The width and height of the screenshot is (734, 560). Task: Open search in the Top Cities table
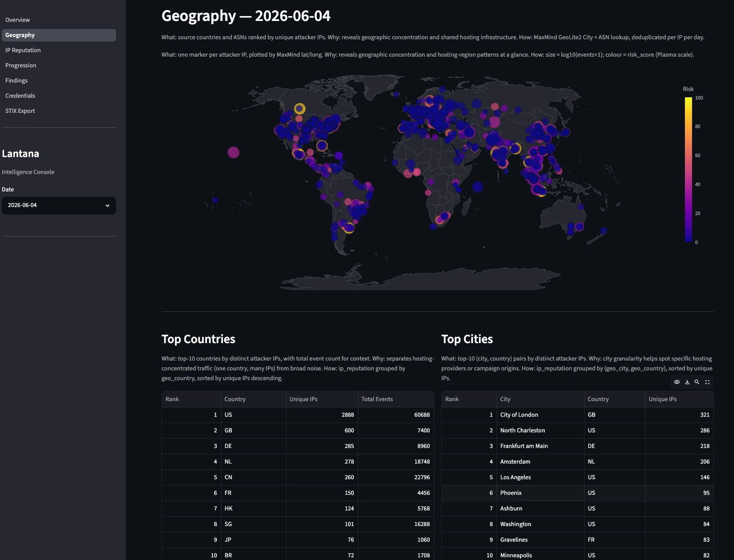pyautogui.click(x=697, y=382)
